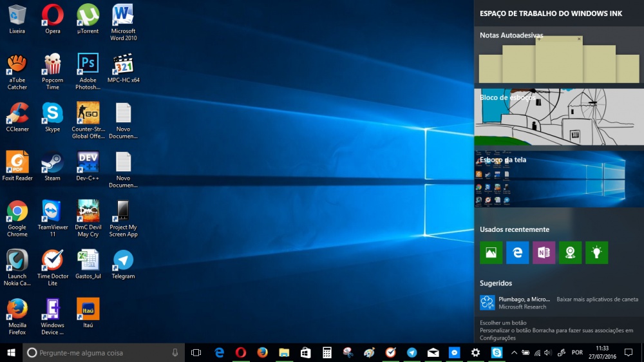Screen dimensions: 644x362
Task: Click the volume speaker icon in tray
Action: click(547, 352)
